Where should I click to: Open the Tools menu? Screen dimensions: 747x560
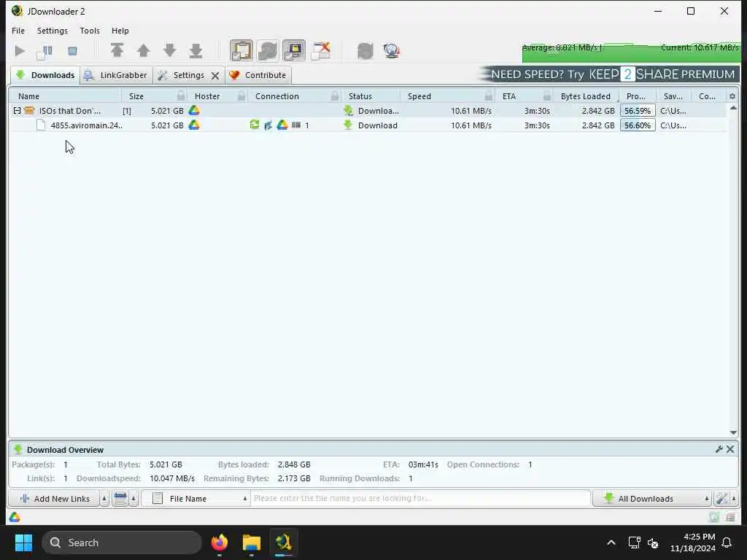pyautogui.click(x=90, y=31)
